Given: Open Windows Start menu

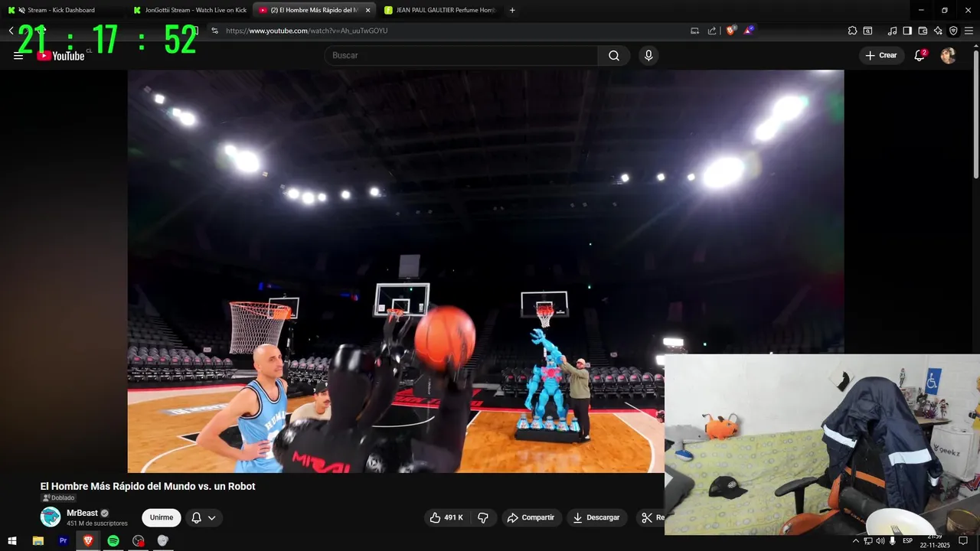Looking at the screenshot, I should (11, 541).
